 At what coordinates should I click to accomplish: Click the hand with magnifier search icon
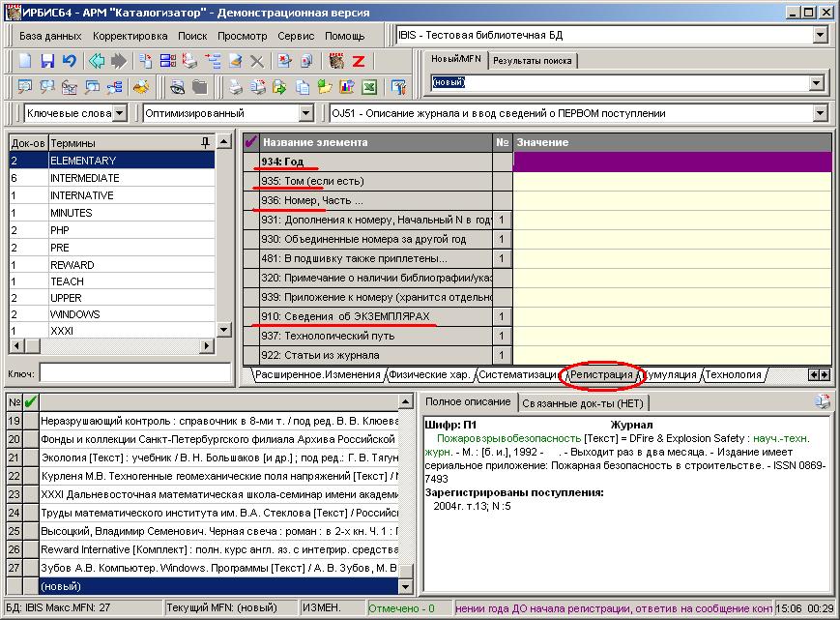pyautogui.click(x=141, y=87)
